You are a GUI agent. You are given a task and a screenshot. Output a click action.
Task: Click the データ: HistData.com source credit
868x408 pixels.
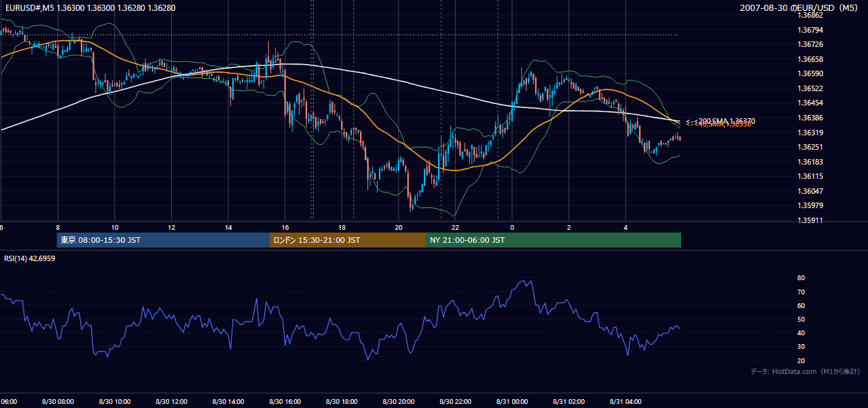point(805,371)
